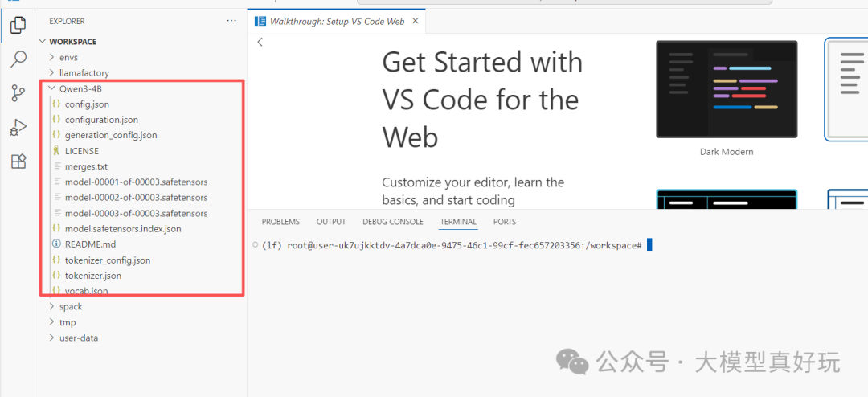This screenshot has height=397, width=868.
Task: Open the Source Control view
Action: point(18,93)
